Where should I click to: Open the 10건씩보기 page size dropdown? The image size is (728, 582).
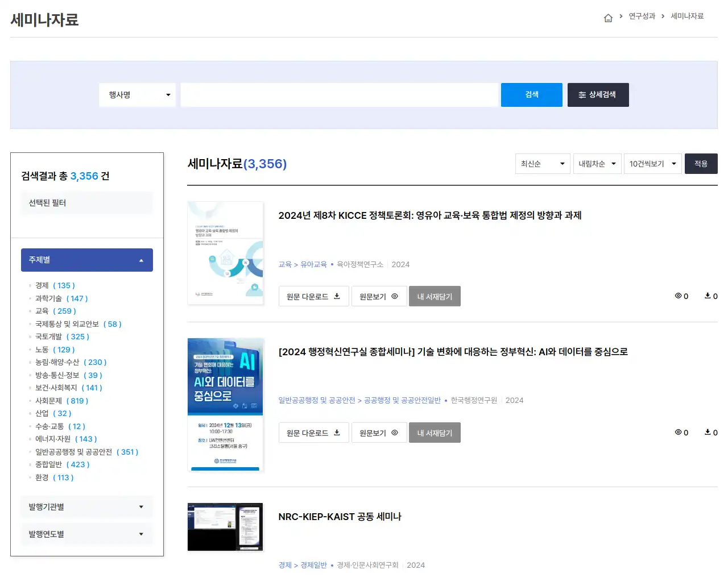pyautogui.click(x=652, y=164)
